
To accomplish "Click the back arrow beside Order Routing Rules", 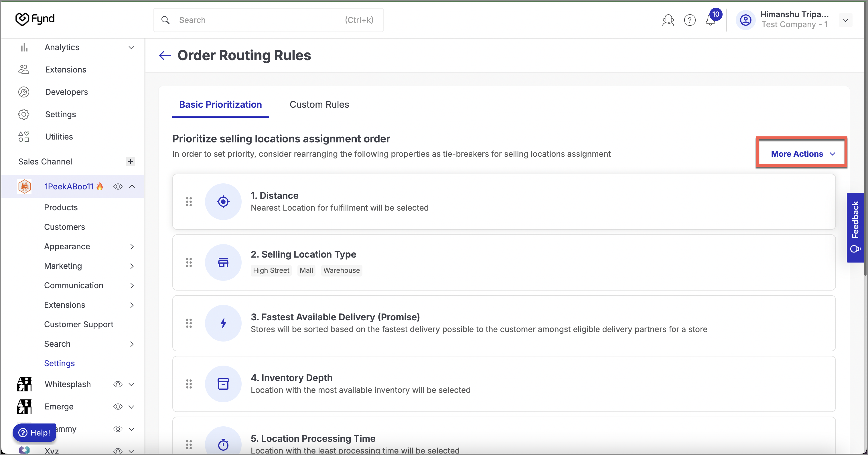I will (x=164, y=55).
